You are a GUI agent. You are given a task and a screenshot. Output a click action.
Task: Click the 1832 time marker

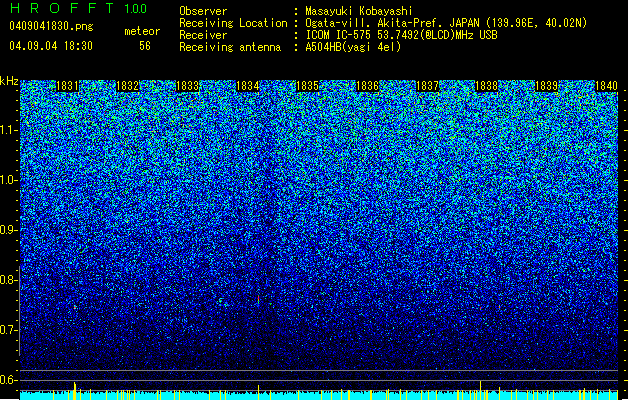click(127, 86)
